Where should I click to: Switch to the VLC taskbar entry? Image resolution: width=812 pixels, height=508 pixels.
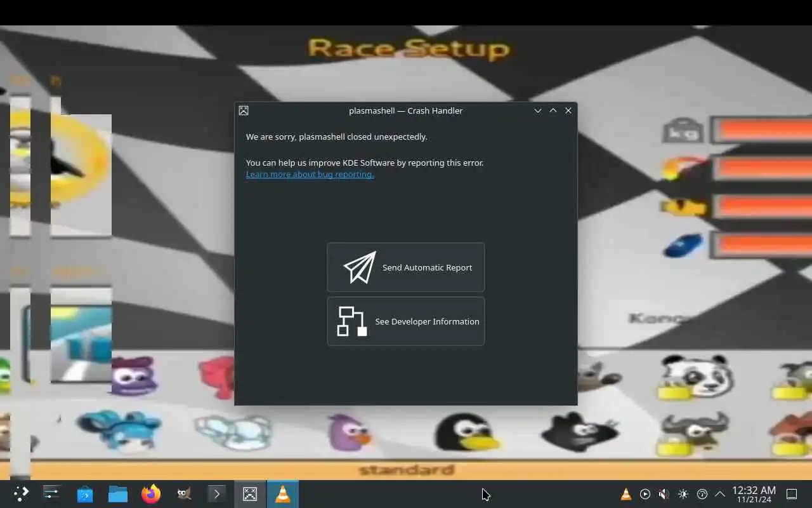tap(283, 493)
